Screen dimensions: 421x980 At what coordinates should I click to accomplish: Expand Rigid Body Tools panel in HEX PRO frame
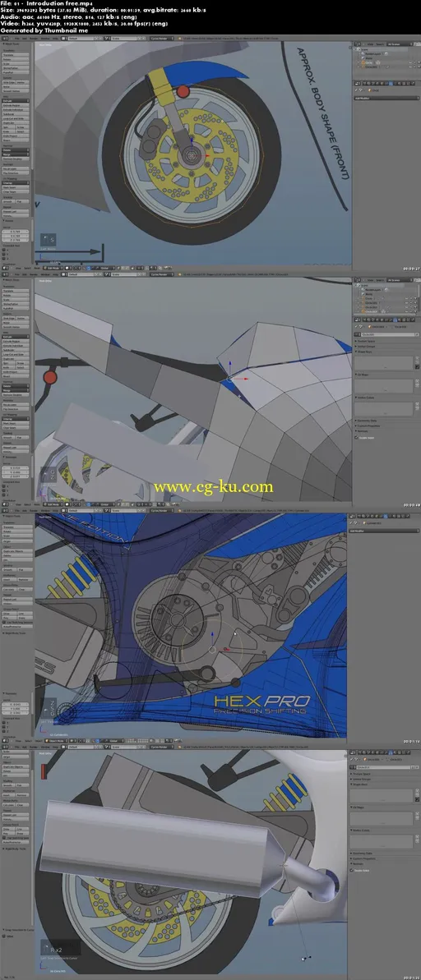point(14,633)
